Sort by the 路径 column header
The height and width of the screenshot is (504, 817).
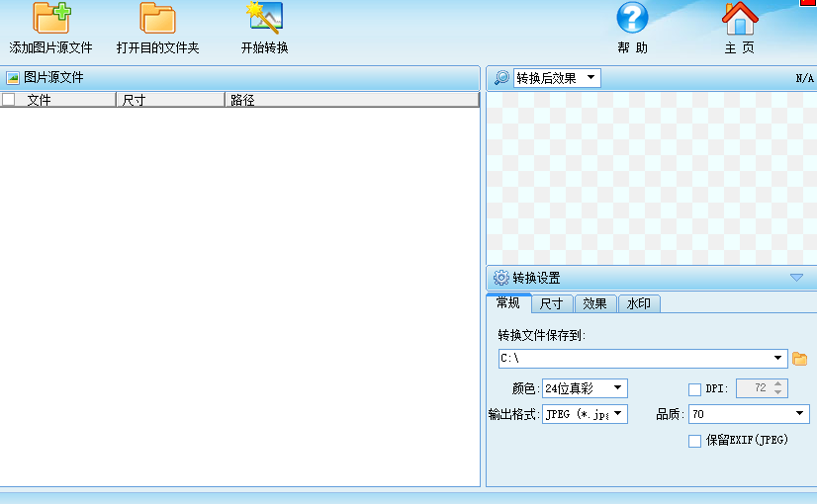click(352, 100)
